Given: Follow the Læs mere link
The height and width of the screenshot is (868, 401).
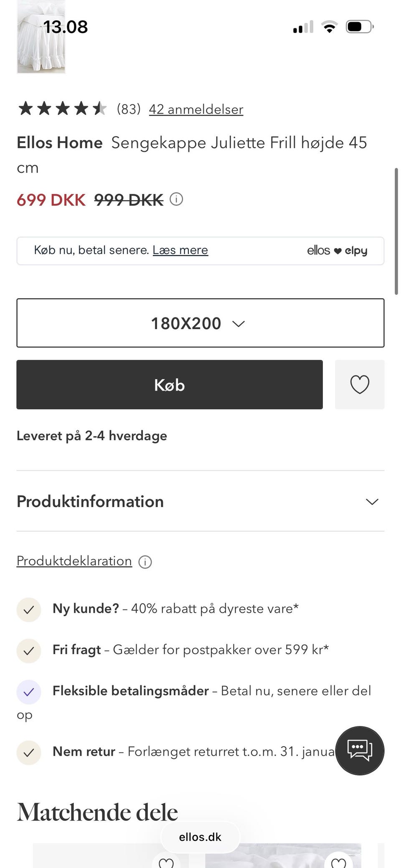Looking at the screenshot, I should (180, 250).
